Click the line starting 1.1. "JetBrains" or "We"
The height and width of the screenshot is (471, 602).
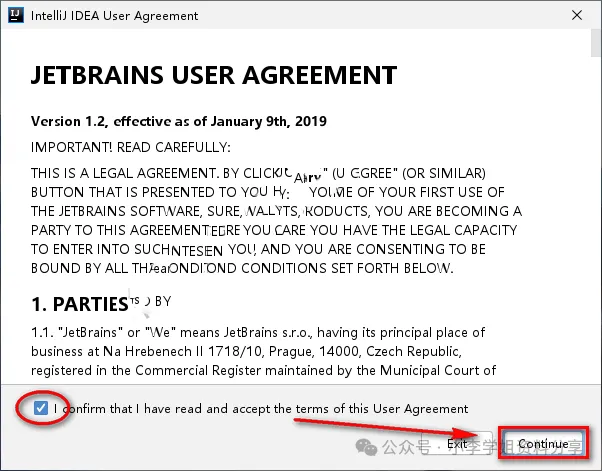click(x=258, y=332)
